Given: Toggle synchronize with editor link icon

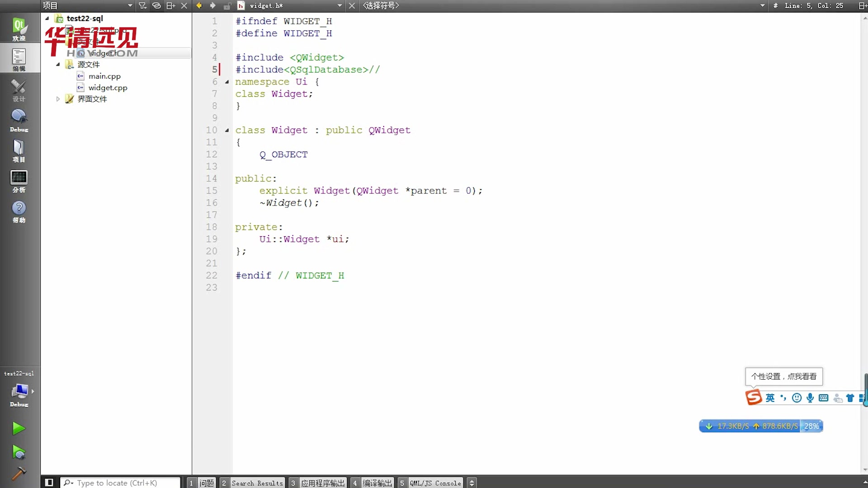Looking at the screenshot, I should coord(156,6).
